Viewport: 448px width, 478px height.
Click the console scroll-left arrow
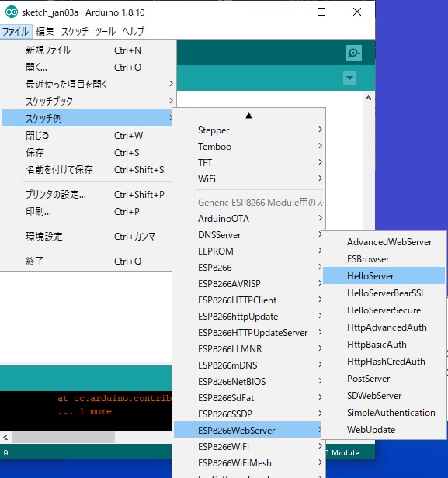[x=5, y=438]
